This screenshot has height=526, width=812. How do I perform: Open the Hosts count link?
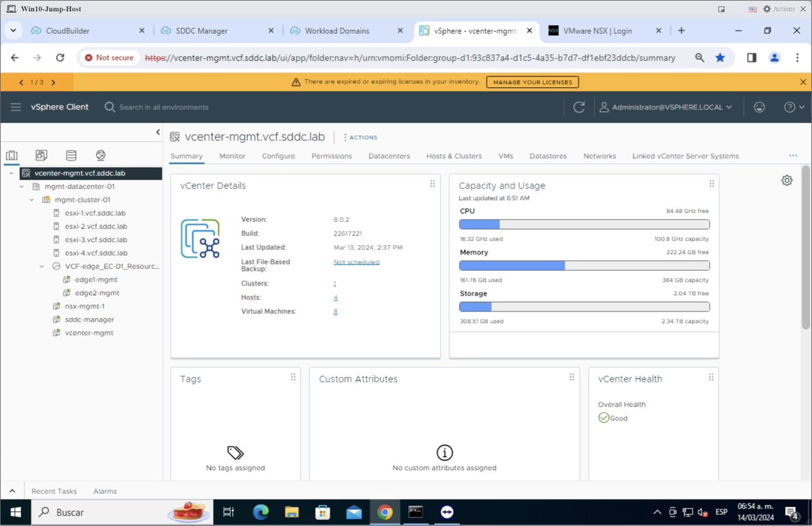click(x=336, y=298)
